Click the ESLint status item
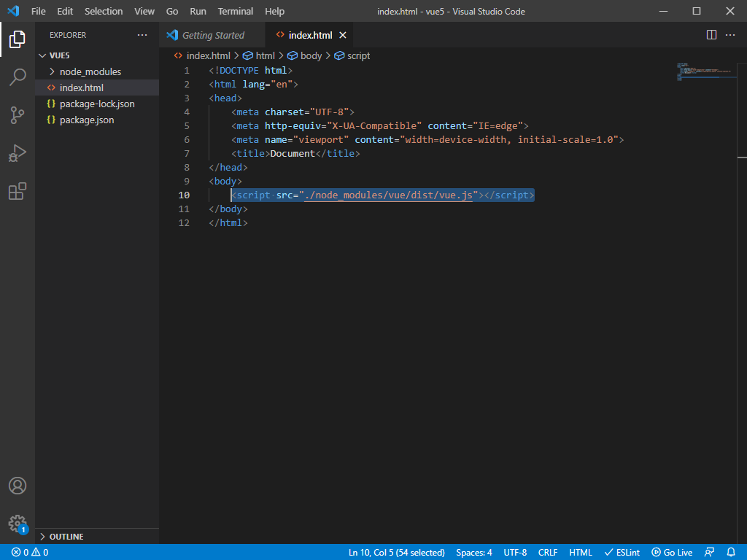Viewport: 747px width, 560px height. pos(622,553)
